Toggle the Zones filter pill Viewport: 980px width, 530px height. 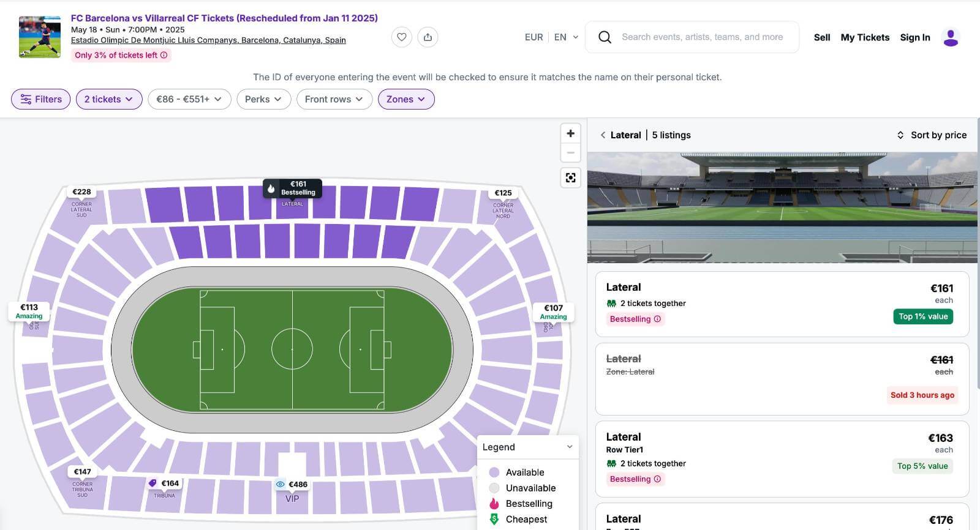tap(405, 99)
